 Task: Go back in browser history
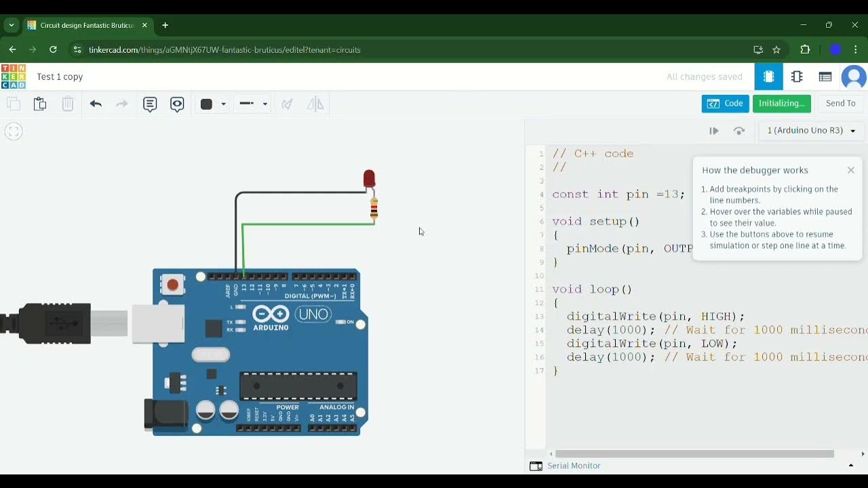pos(12,49)
